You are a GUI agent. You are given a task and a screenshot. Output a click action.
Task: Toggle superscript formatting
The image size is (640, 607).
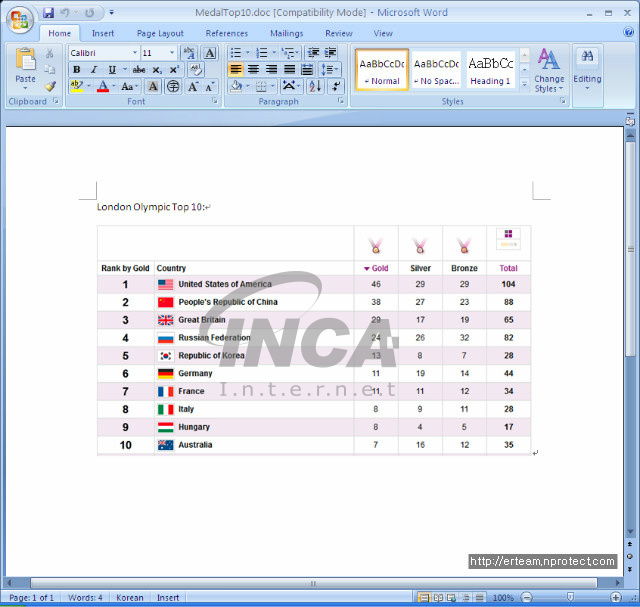click(174, 70)
